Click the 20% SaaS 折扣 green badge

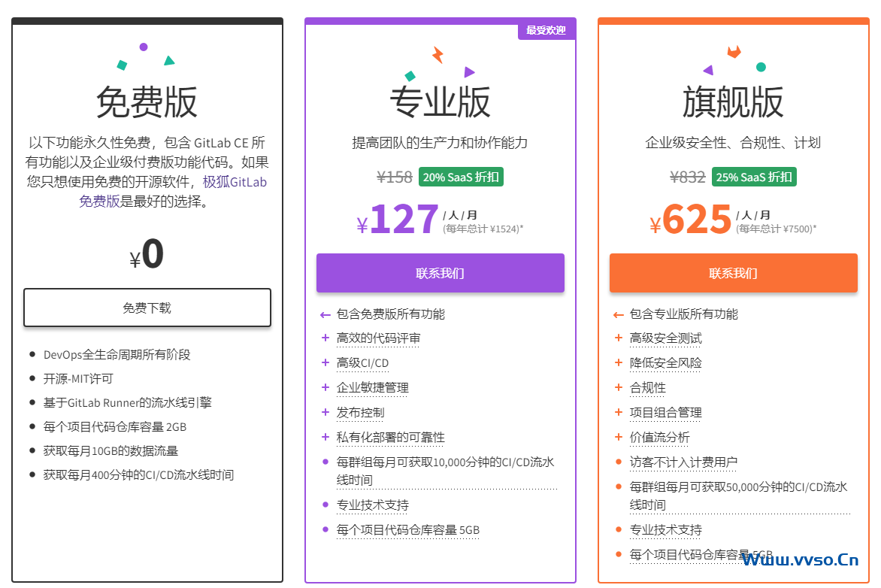point(461,177)
